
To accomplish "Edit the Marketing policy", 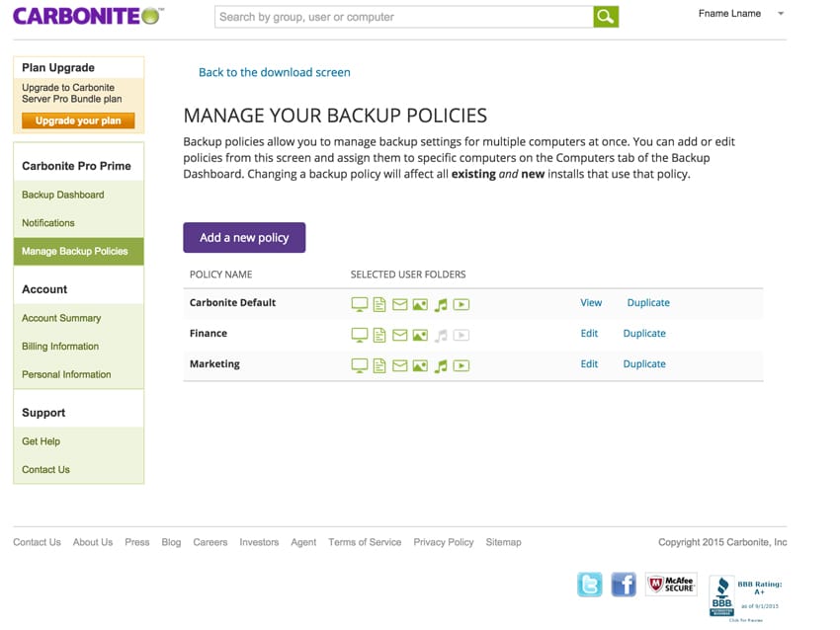I will [589, 364].
